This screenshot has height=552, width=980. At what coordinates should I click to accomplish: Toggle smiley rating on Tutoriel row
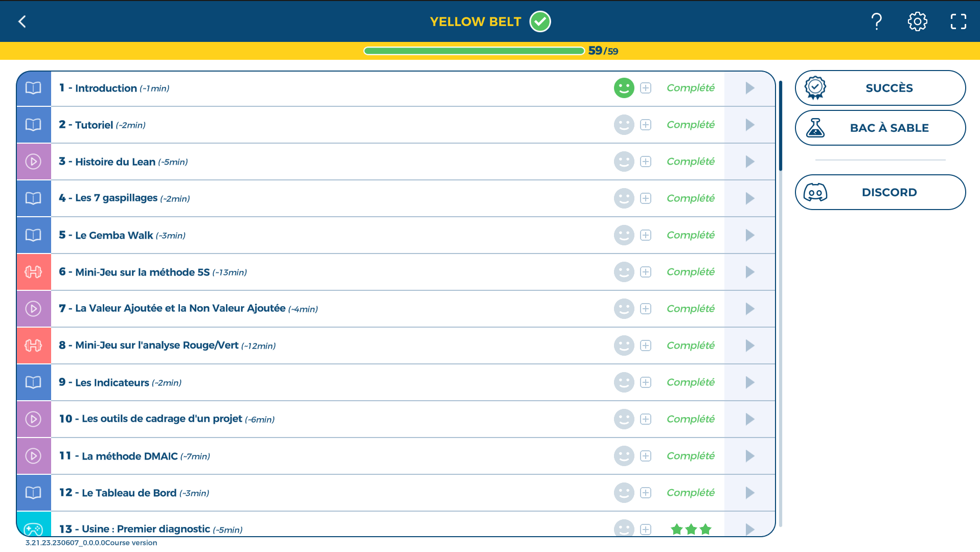coord(624,125)
